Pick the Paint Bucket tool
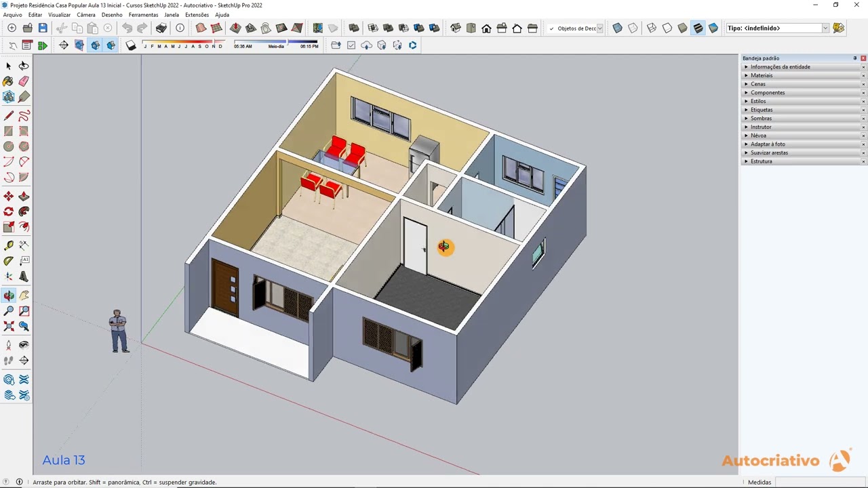This screenshot has width=868, height=488. [8, 81]
